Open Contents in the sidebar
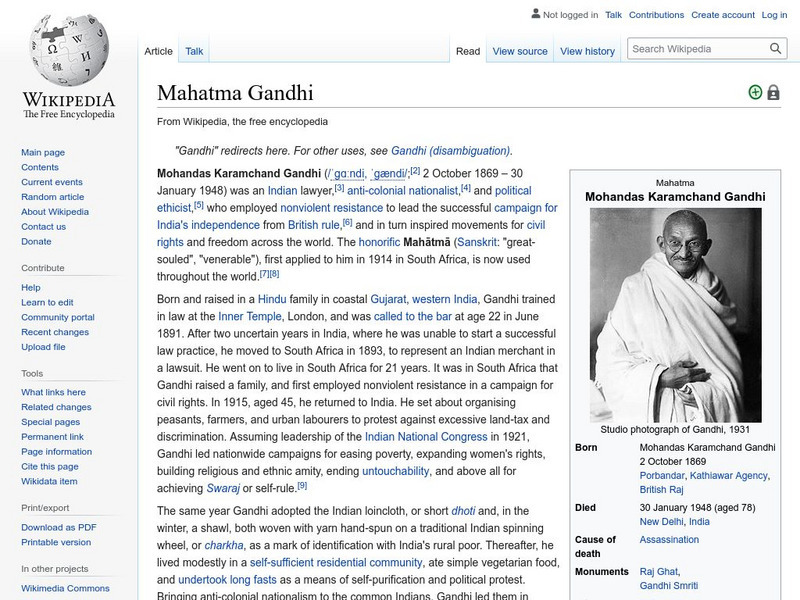 point(40,167)
